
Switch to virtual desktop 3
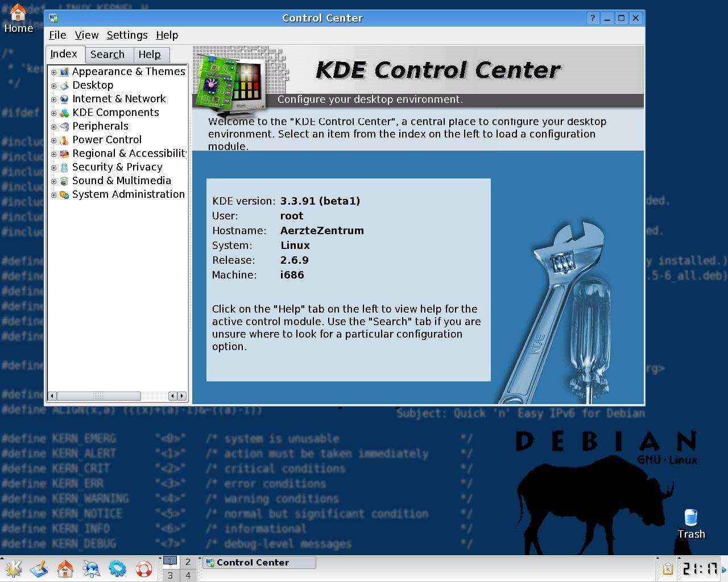tap(170, 575)
